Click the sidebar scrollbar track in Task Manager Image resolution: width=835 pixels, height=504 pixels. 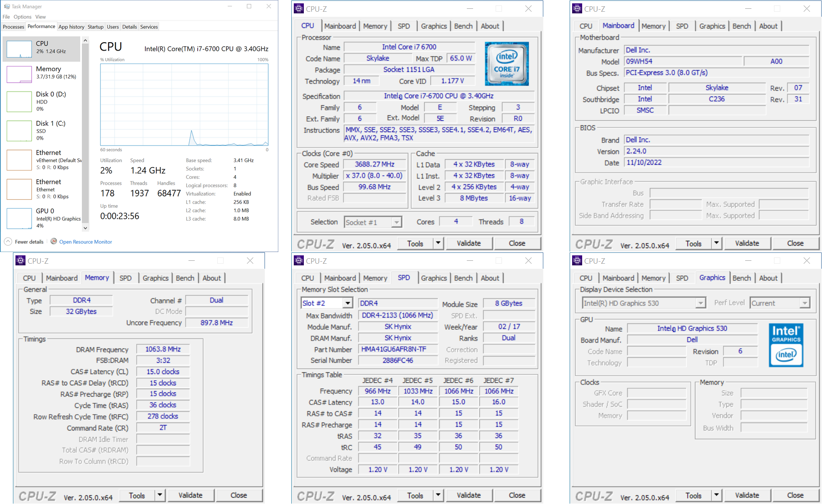click(85, 134)
